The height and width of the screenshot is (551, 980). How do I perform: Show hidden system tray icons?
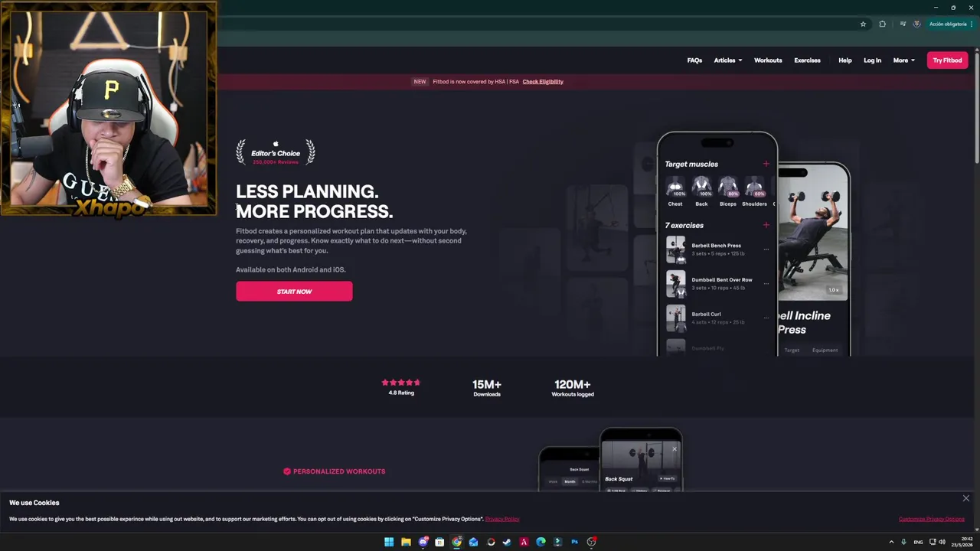(891, 542)
